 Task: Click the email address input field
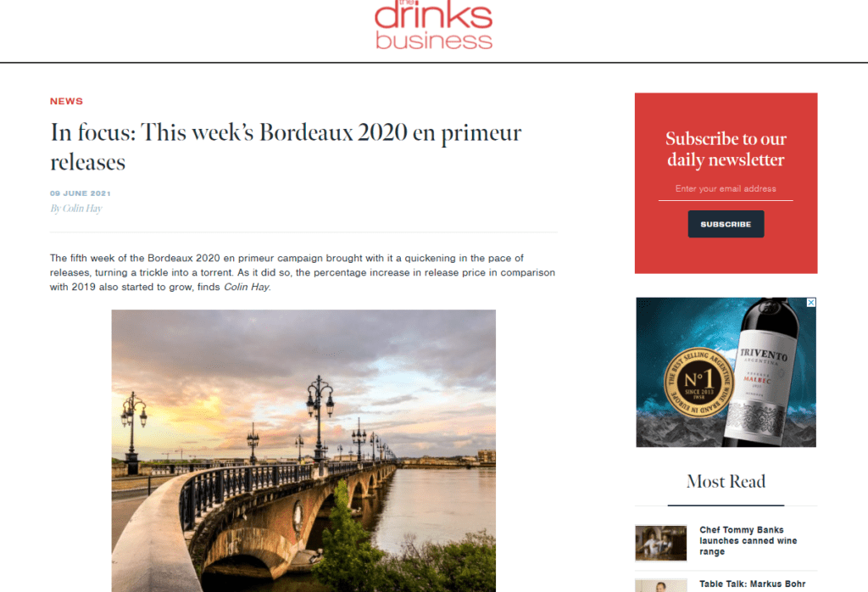point(726,189)
